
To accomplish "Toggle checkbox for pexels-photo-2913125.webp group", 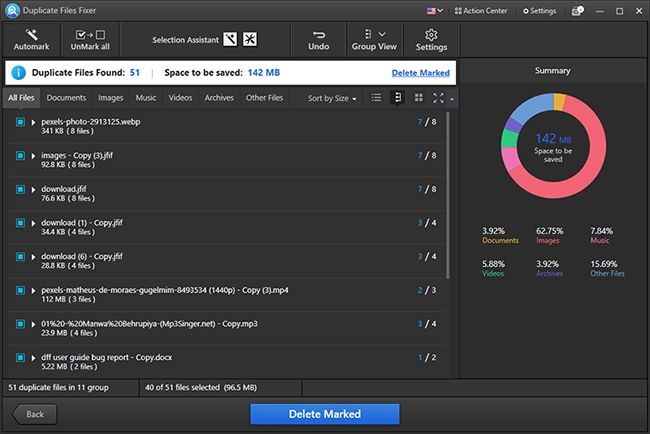I will (x=20, y=122).
